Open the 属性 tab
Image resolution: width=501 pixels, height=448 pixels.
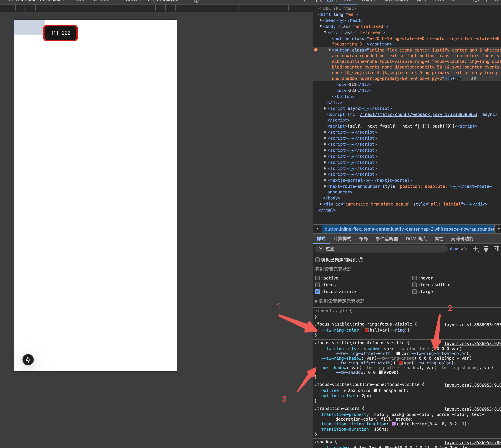coord(439,239)
